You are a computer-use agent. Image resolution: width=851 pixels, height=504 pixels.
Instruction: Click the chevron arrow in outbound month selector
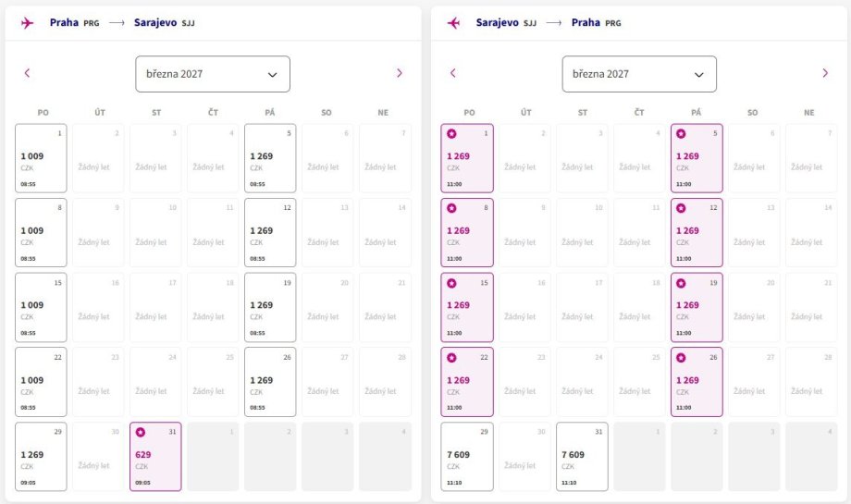pyautogui.click(x=273, y=75)
